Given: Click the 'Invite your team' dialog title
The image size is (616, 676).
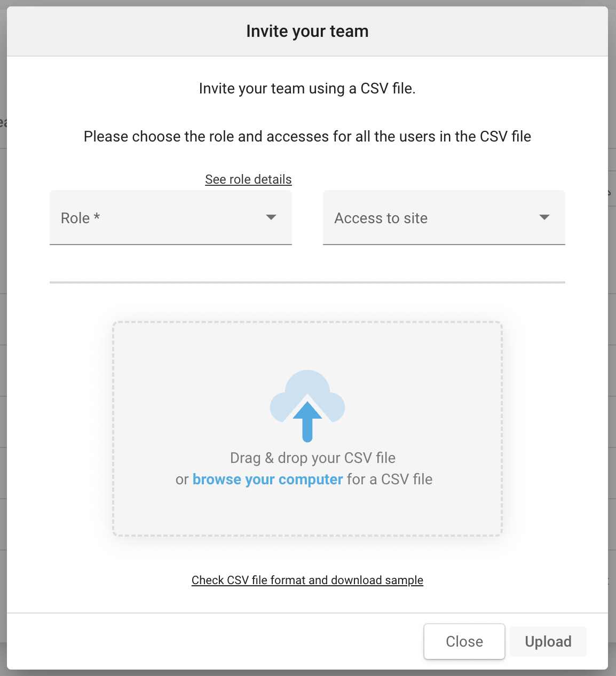Looking at the screenshot, I should (307, 32).
